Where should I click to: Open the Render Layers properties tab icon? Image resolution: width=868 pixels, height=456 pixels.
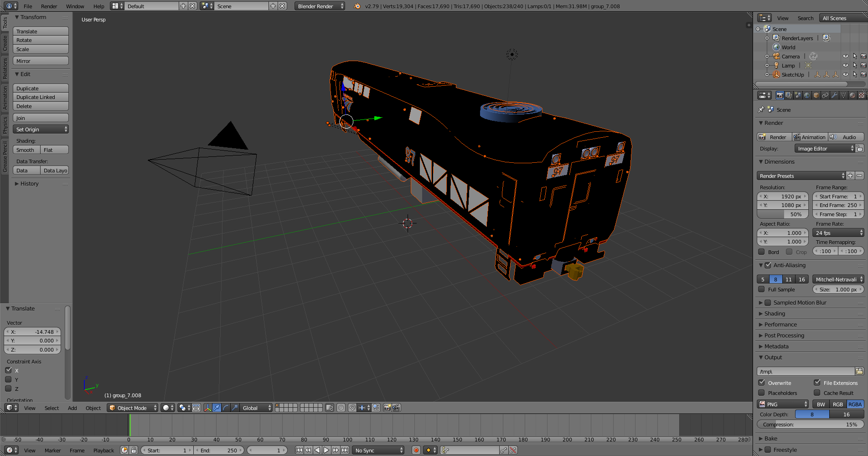[x=789, y=95]
